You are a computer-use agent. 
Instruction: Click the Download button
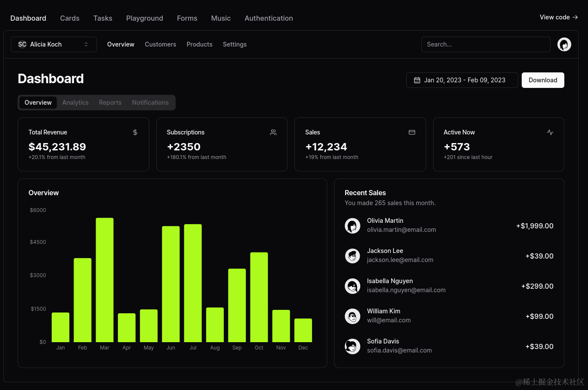(x=543, y=80)
